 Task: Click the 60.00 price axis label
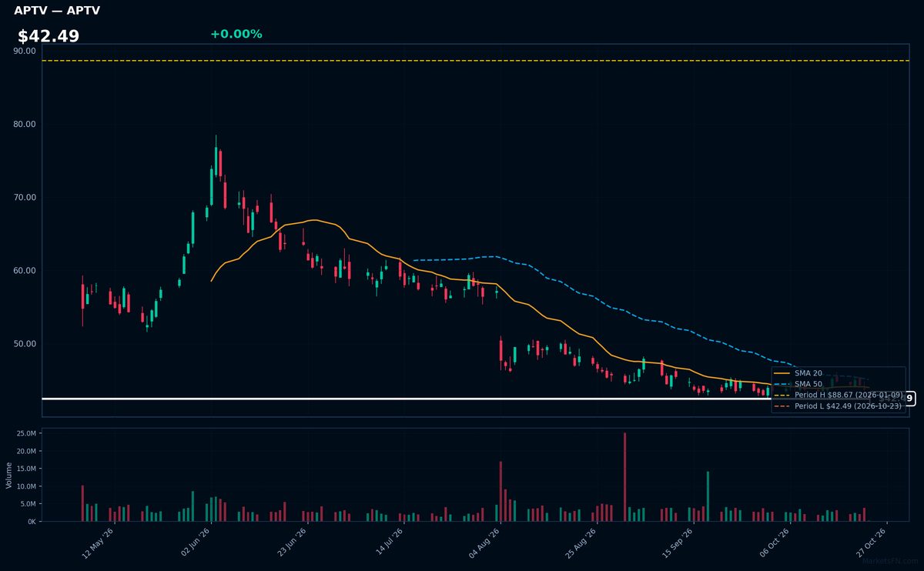tap(25, 270)
